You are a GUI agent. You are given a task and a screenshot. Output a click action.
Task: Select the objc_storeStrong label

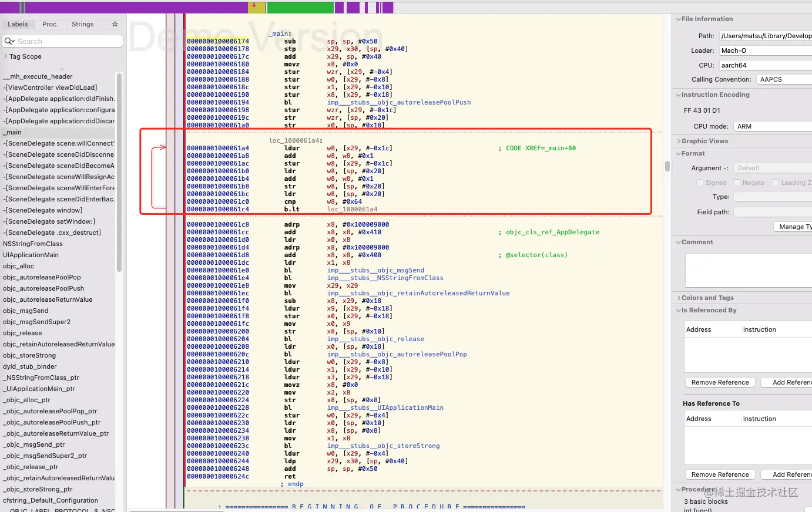pyautogui.click(x=29, y=355)
